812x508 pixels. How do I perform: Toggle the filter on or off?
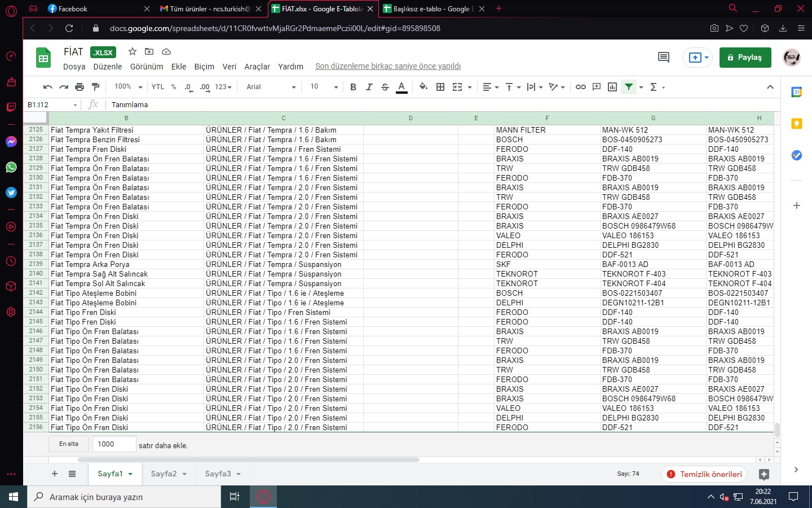point(628,87)
